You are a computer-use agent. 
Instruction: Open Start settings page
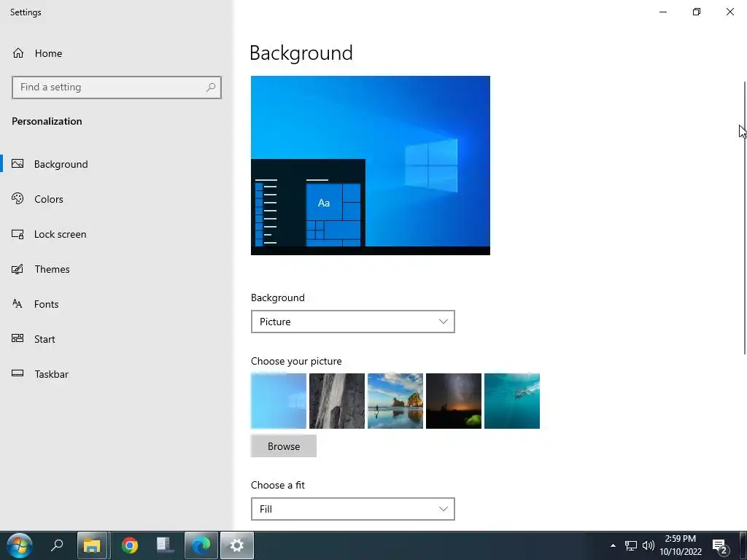coord(44,339)
